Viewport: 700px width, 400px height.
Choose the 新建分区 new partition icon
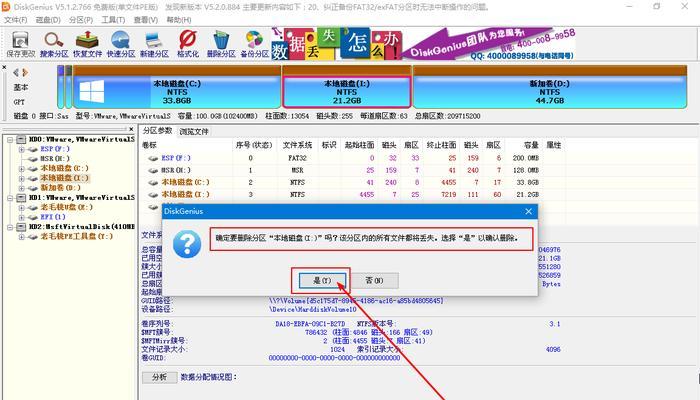coord(154,44)
